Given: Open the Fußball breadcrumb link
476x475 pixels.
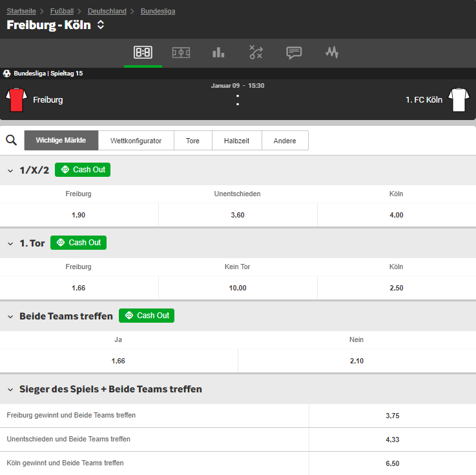Looking at the screenshot, I should (62, 11).
